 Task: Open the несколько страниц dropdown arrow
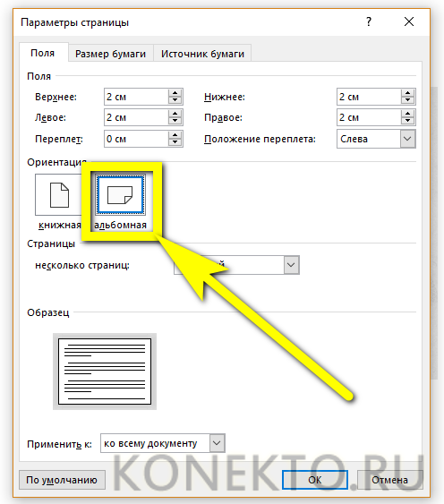[x=291, y=265]
